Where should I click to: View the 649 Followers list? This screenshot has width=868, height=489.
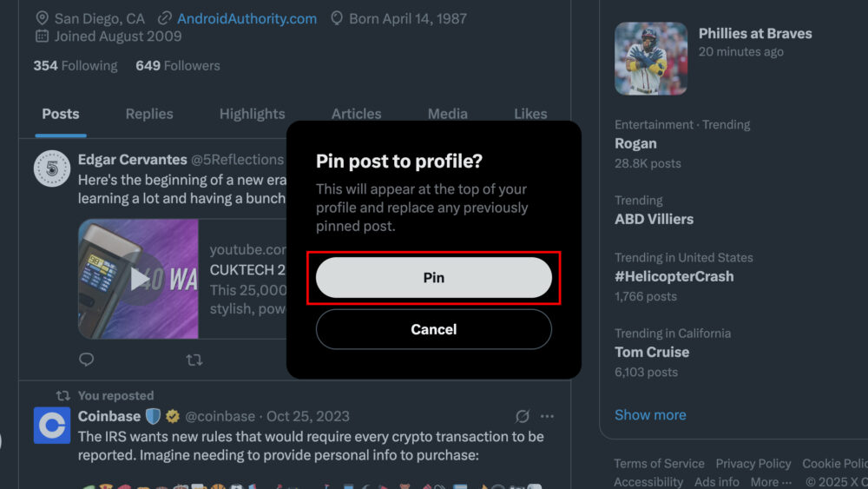click(x=178, y=66)
